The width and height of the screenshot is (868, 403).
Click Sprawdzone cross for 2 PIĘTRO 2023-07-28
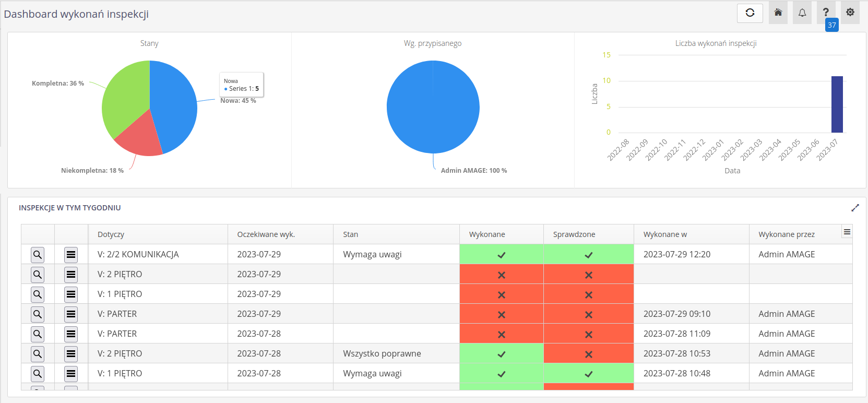(589, 354)
